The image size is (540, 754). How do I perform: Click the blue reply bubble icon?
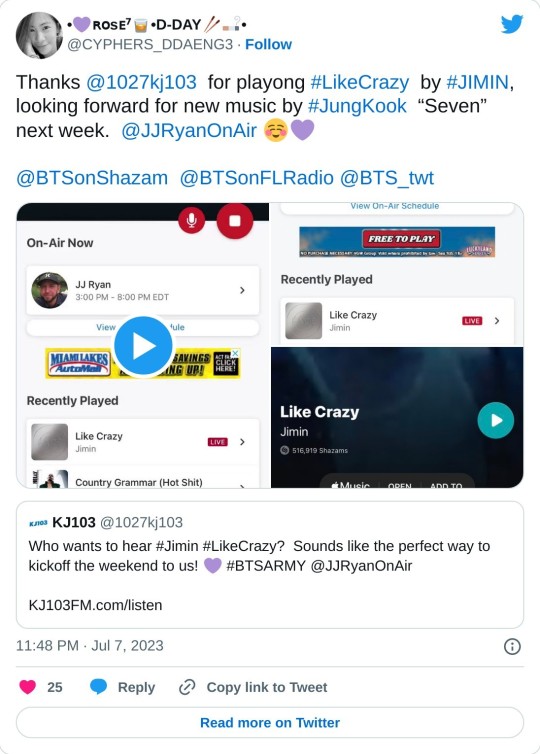point(99,687)
